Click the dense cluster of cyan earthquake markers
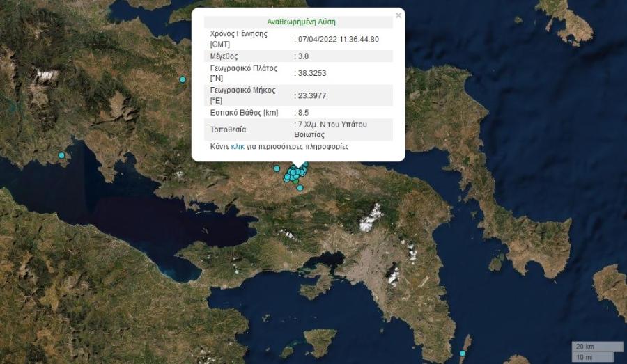Image resolution: width=627 pixels, height=364 pixels. point(296,172)
